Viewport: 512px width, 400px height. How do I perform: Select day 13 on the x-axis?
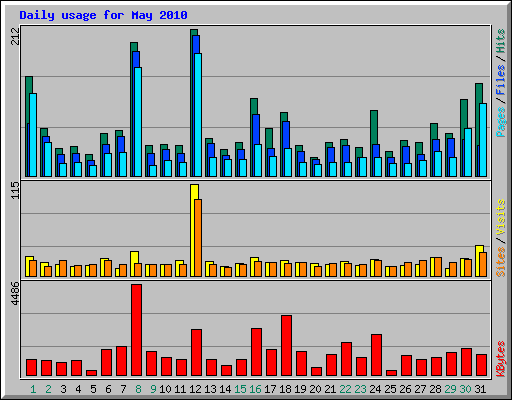(210, 389)
